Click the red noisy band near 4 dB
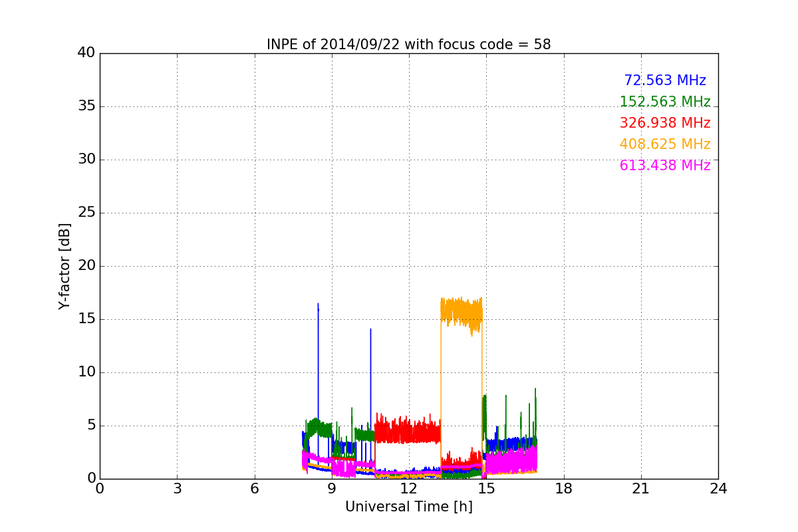 click(408, 430)
